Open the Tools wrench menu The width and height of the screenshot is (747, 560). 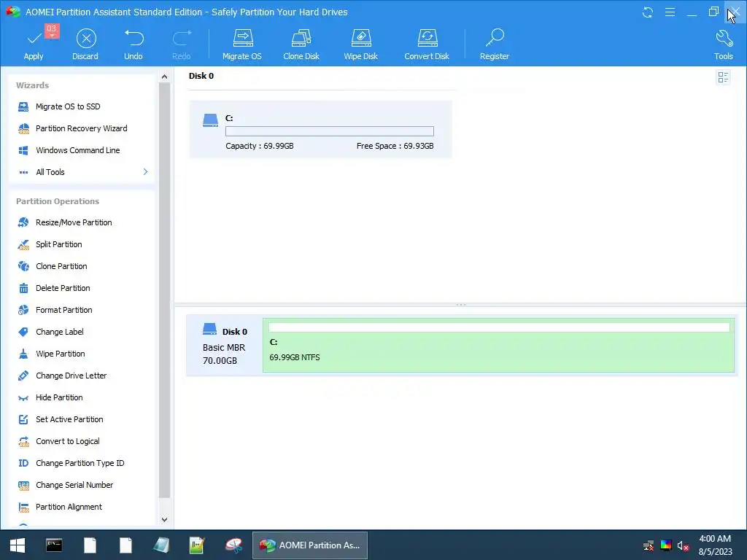(723, 44)
